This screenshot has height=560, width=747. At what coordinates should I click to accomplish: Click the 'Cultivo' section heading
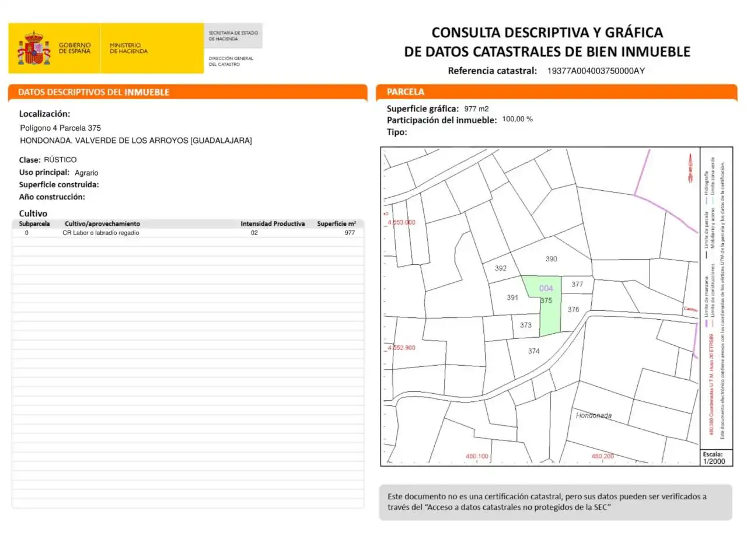33,213
